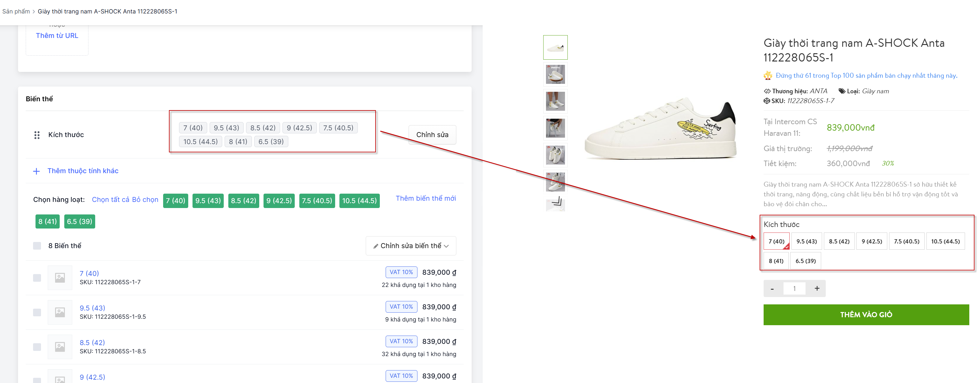Increase quantity with the plus stepper
This screenshot has height=383, width=980.
point(817,288)
